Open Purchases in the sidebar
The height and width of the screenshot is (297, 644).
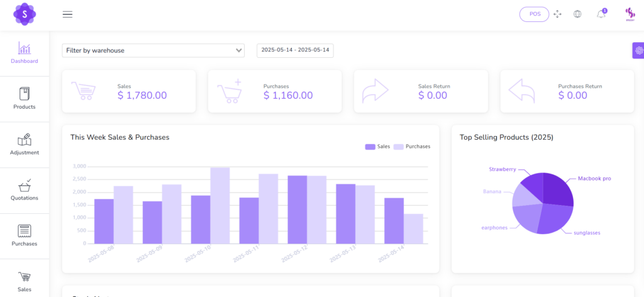click(25, 235)
